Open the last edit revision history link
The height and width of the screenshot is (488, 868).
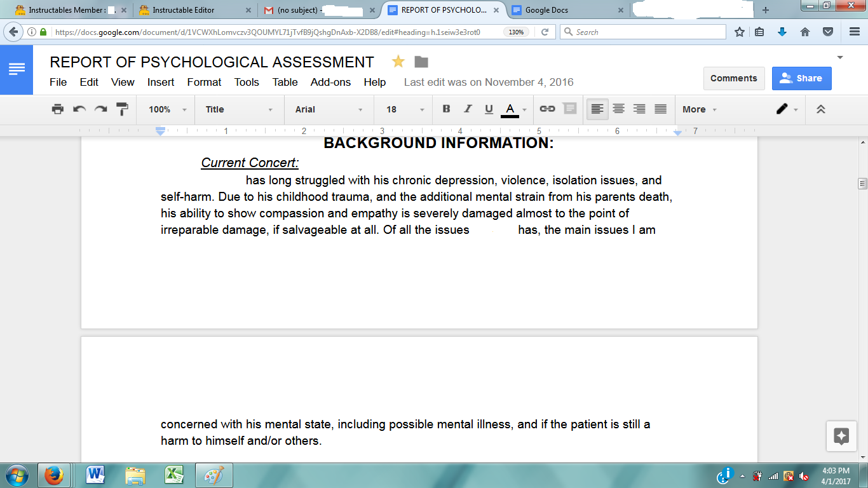(x=489, y=82)
